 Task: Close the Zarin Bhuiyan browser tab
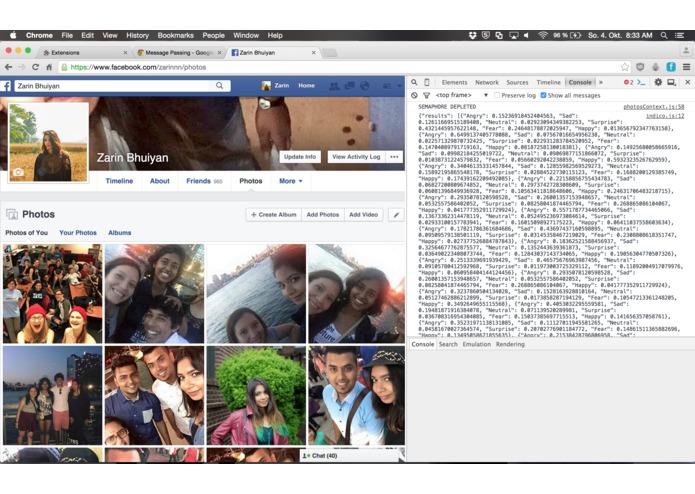[313, 53]
